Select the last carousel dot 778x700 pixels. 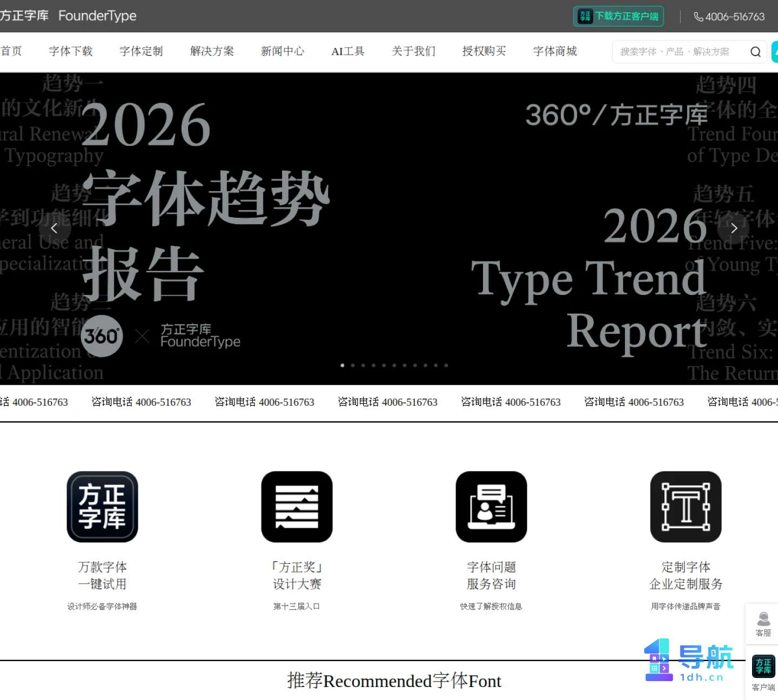446,366
